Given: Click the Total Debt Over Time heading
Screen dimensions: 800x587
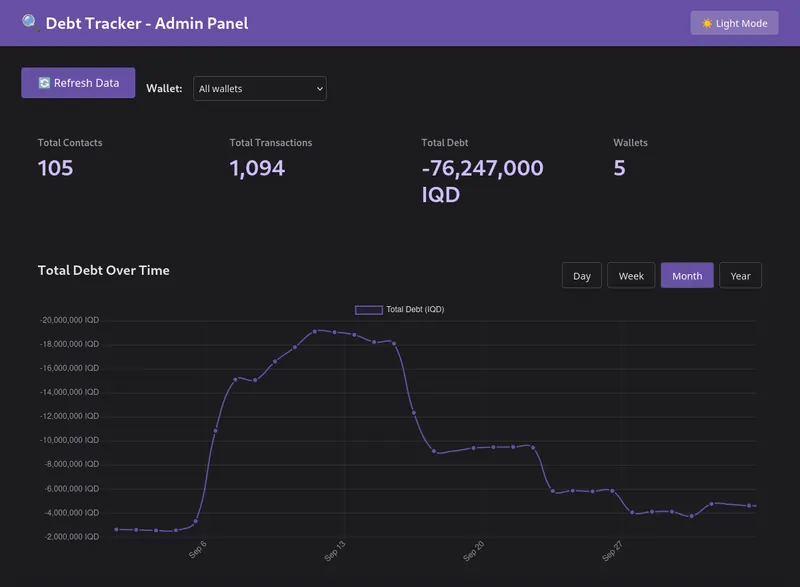Looking at the screenshot, I should tap(104, 270).
